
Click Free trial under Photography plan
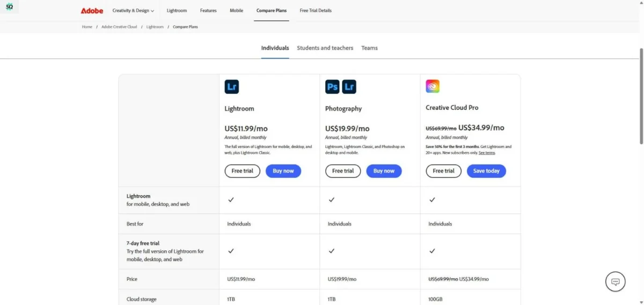pos(343,171)
